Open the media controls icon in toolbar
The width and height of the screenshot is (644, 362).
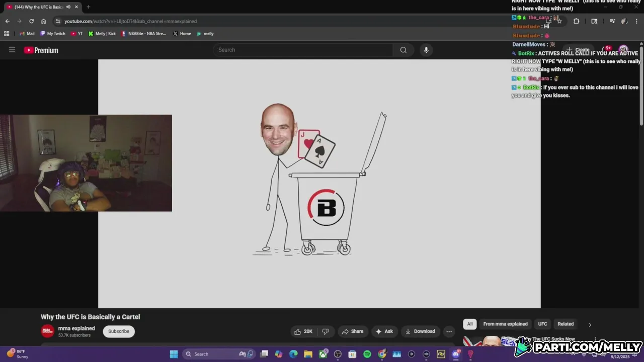[612, 21]
